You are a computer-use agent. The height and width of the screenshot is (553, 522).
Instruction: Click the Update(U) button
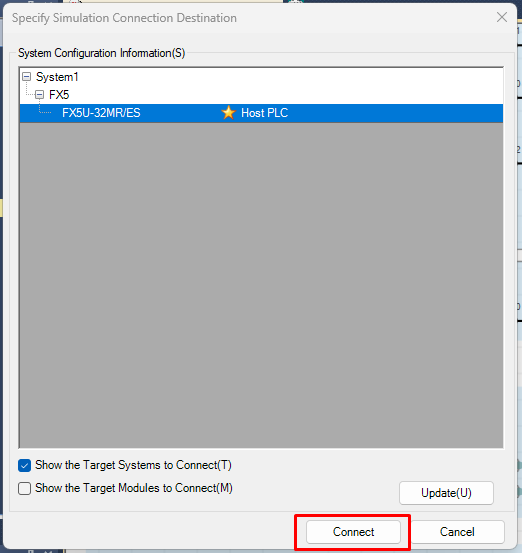click(446, 493)
